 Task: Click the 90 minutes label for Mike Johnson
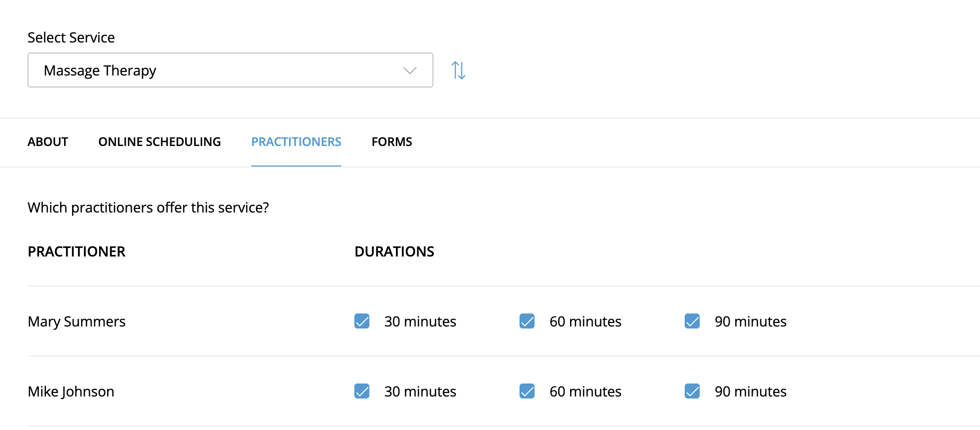[751, 391]
